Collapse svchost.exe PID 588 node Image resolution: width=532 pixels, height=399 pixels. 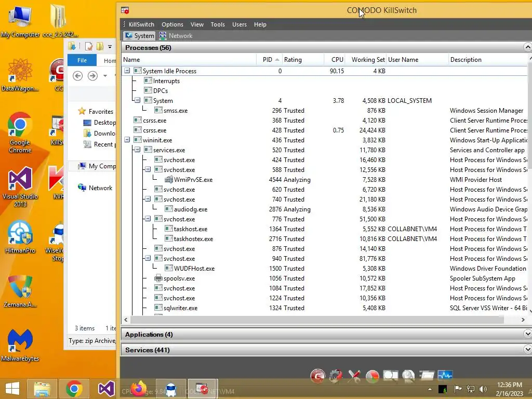pos(148,169)
